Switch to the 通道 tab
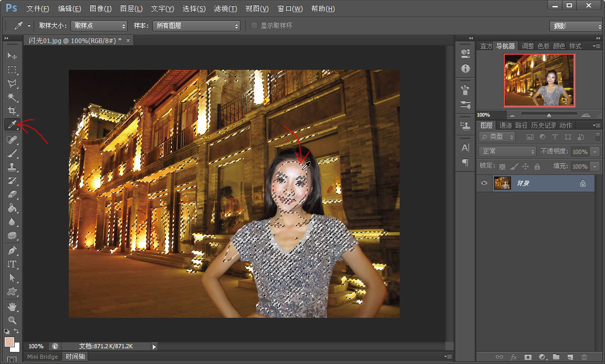605x364 pixels. (505, 125)
